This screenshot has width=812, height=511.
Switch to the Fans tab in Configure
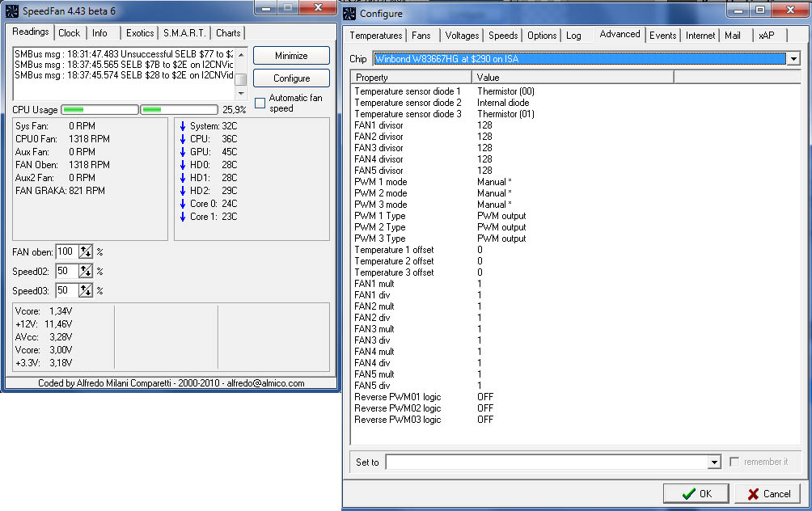421,36
